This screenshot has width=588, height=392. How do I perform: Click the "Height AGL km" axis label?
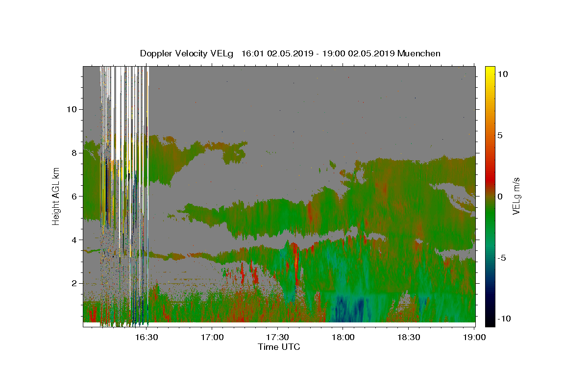click(x=56, y=196)
